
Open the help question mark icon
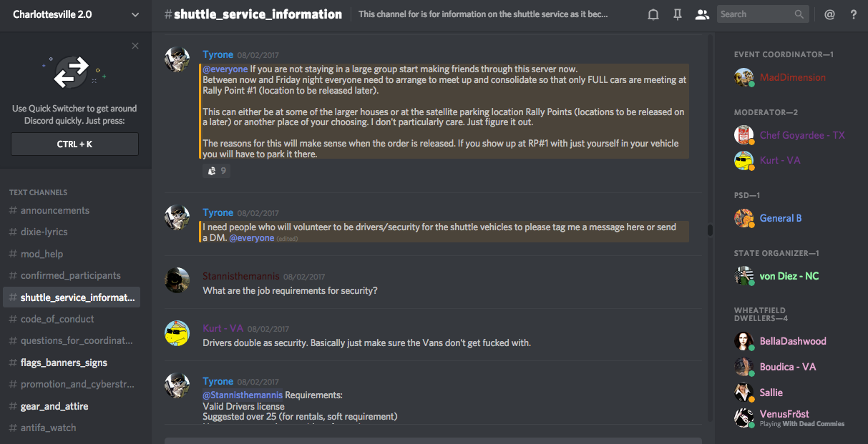coord(854,14)
